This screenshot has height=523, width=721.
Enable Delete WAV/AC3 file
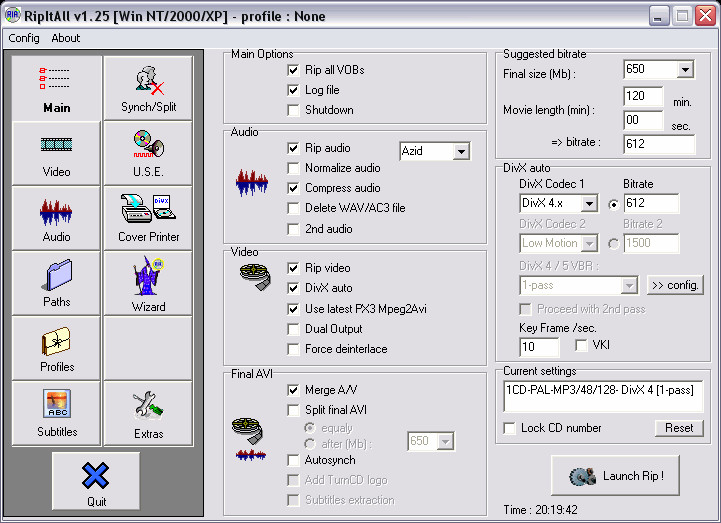(293, 208)
